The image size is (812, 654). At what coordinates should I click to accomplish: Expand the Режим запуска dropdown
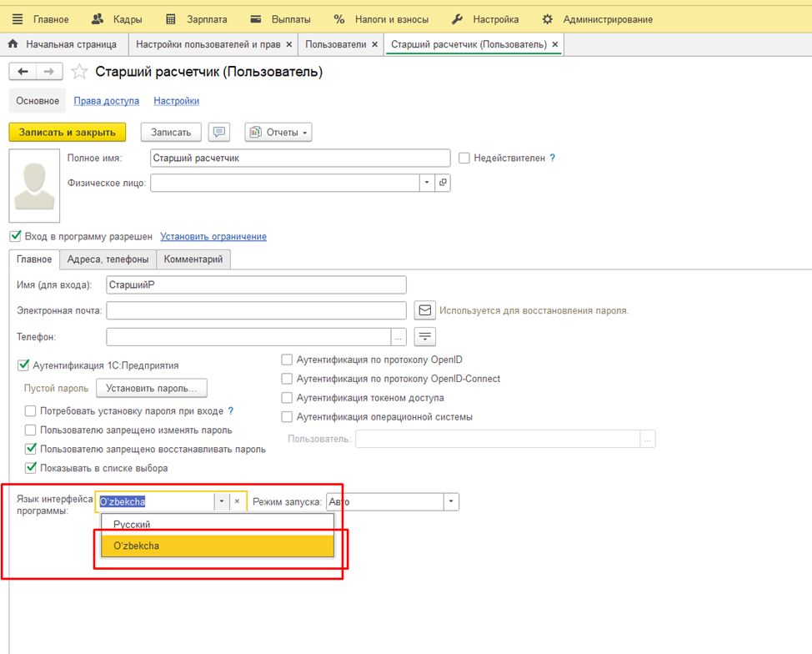(451, 501)
